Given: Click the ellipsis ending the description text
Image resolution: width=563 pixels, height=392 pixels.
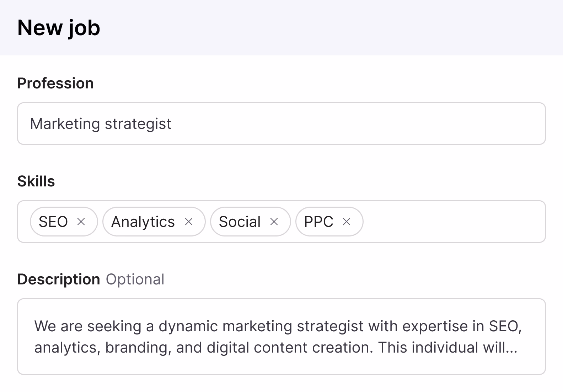Looking at the screenshot, I should coord(511,348).
